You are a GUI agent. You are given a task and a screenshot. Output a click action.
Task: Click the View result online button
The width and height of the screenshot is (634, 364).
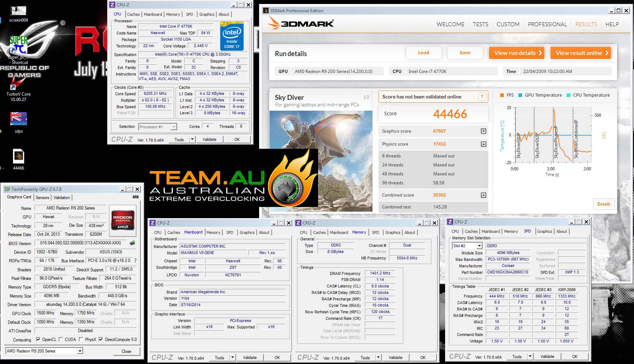pos(580,53)
